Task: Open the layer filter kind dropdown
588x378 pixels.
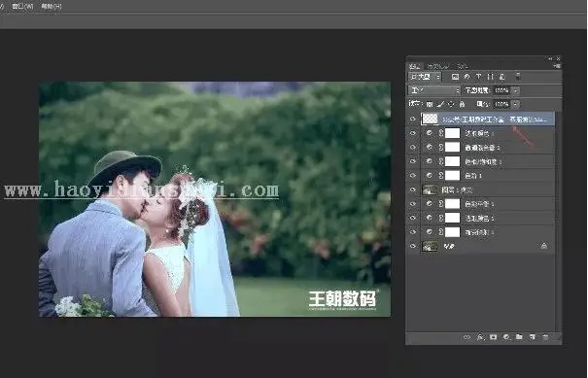Action: coord(425,77)
